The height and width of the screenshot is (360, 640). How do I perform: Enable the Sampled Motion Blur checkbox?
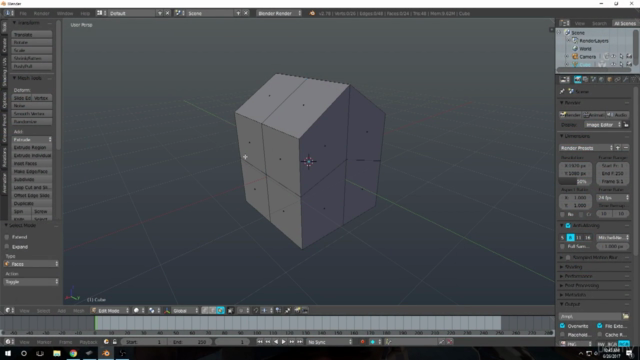pos(568,258)
